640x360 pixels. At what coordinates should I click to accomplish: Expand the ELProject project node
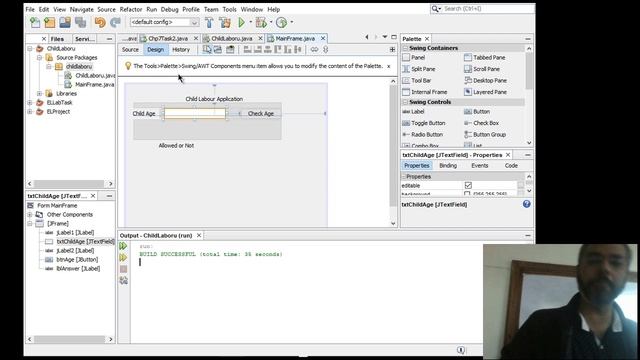(30, 111)
